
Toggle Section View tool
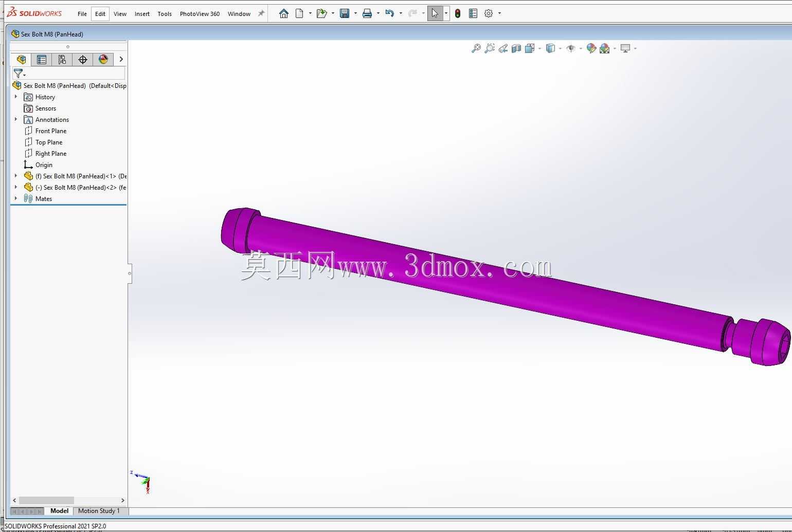[516, 48]
